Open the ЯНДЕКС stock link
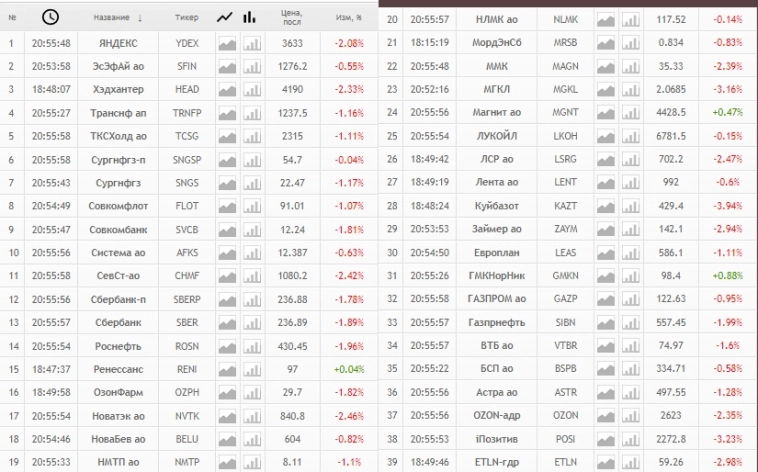This screenshot has width=758, height=472. pos(118,44)
